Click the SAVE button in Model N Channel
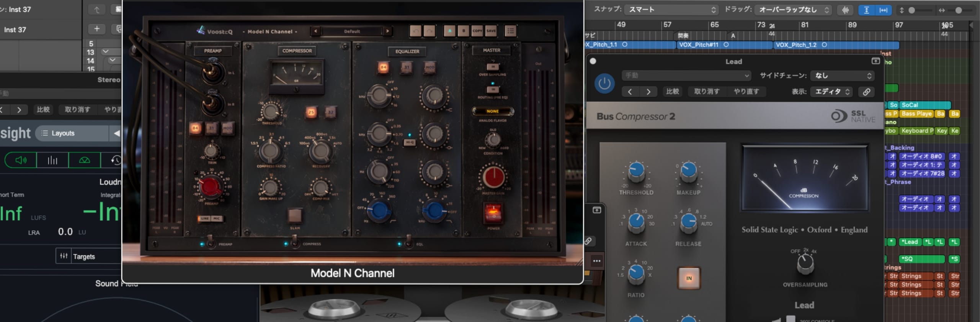Screen dimensions: 980x322 pyautogui.click(x=491, y=31)
